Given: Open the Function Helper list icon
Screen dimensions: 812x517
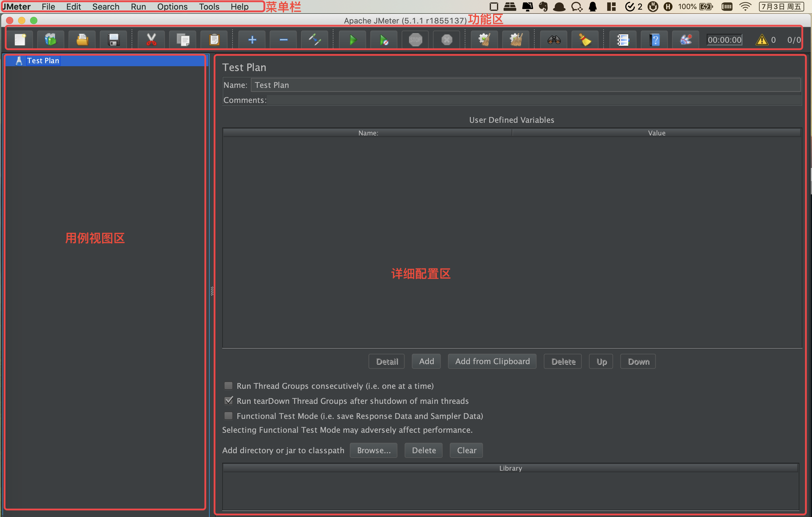Looking at the screenshot, I should (623, 40).
